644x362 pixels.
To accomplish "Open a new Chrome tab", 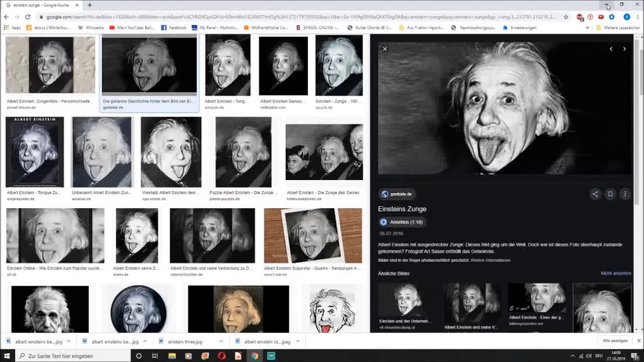I will coord(90,5).
